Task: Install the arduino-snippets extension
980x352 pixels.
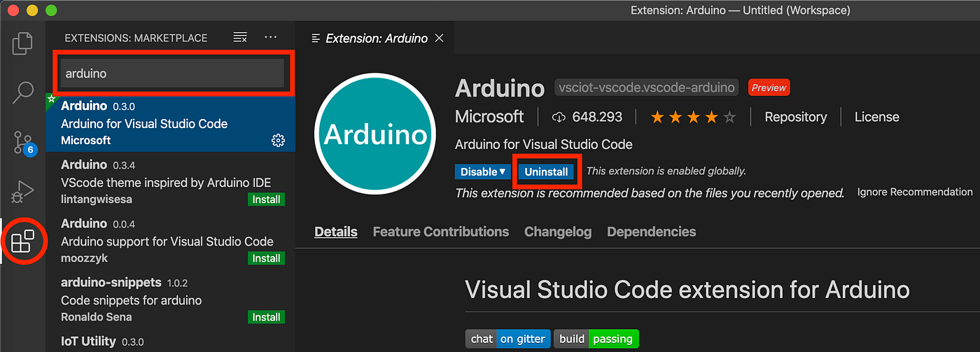Action: tap(266, 317)
